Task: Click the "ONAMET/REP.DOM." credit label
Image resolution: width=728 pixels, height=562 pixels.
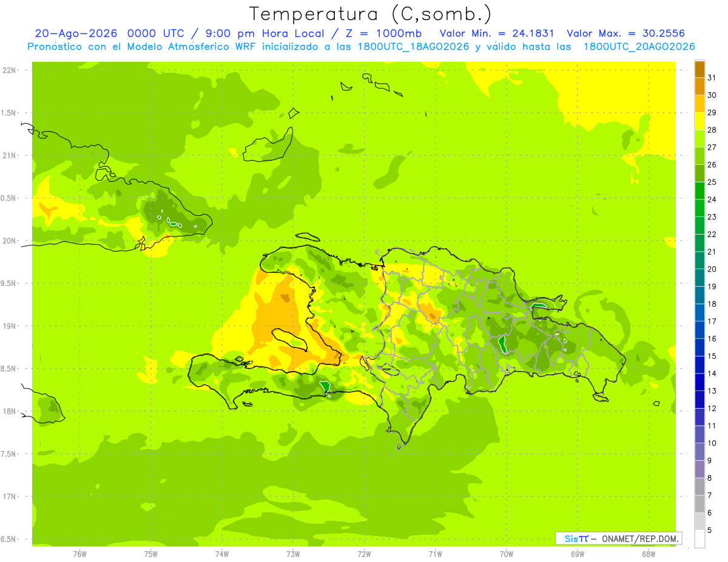Action: (x=639, y=538)
